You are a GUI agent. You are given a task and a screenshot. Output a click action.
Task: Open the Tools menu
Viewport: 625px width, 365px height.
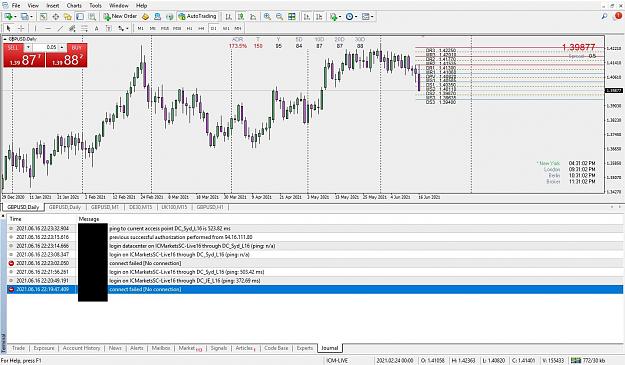tap(95, 6)
